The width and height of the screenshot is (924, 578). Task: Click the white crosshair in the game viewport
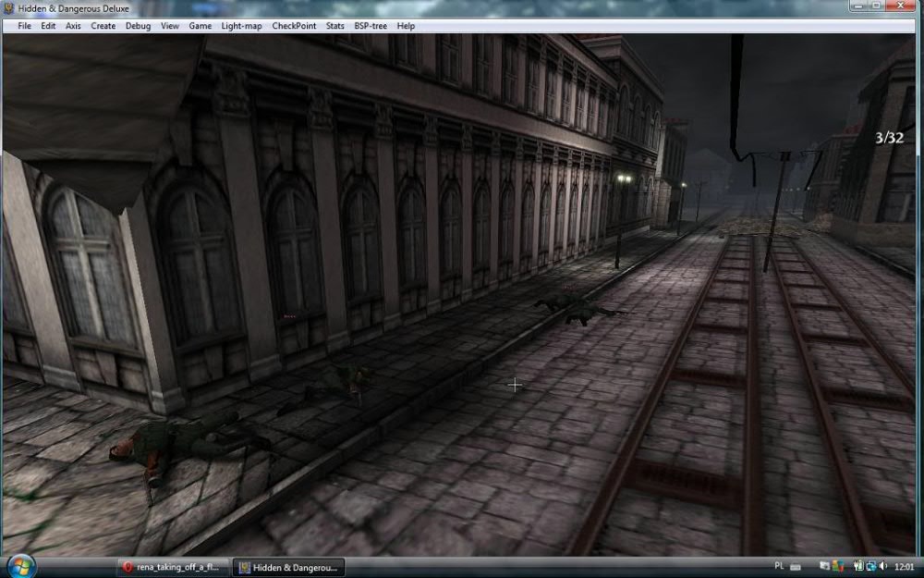[x=515, y=385]
